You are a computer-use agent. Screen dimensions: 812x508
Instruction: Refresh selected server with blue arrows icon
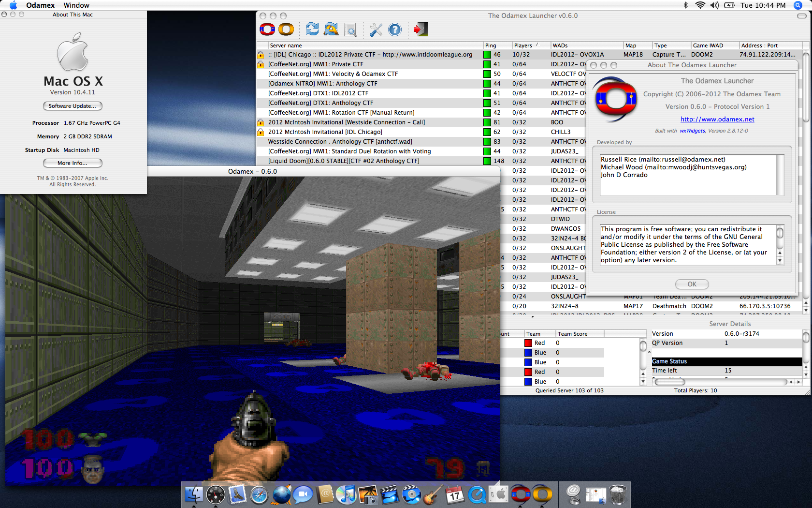coord(312,30)
